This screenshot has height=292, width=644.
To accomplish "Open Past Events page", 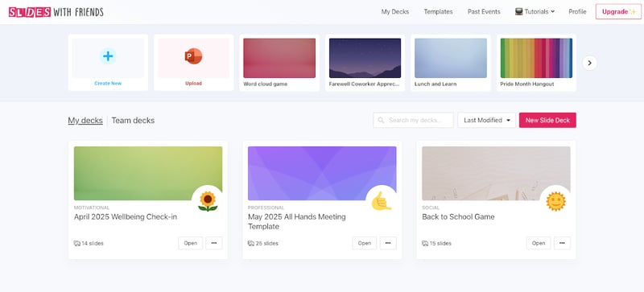I will (484, 11).
